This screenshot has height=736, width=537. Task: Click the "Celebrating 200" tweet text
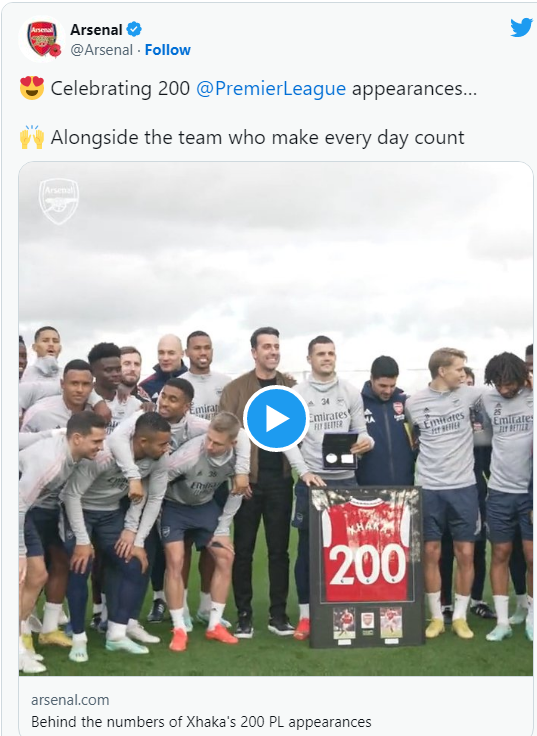coord(120,88)
